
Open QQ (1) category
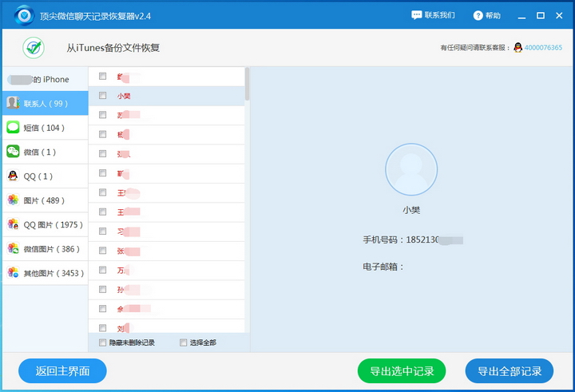pyautogui.click(x=45, y=176)
